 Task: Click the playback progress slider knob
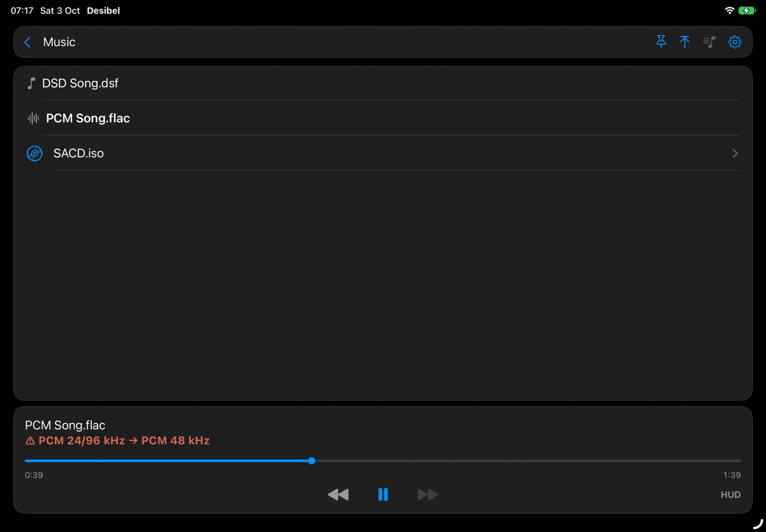click(x=312, y=461)
